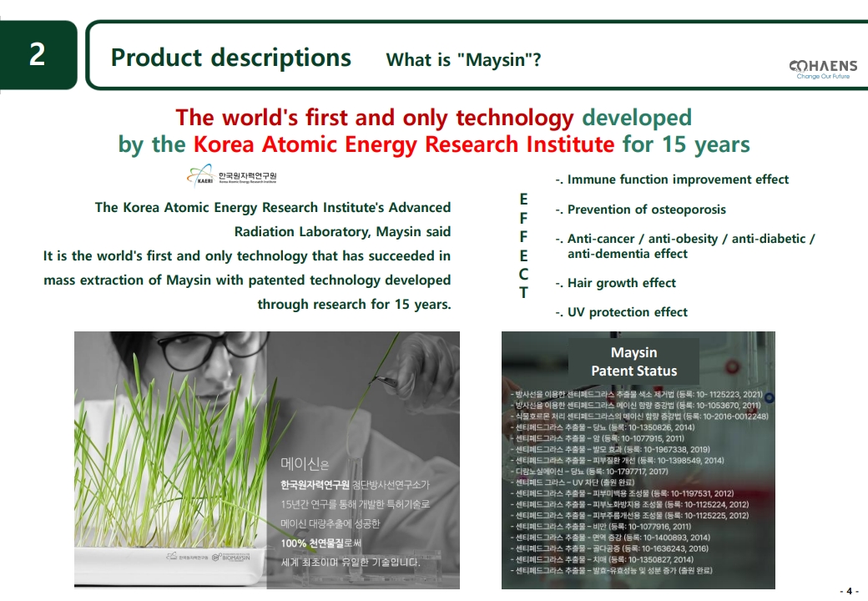Select the patent entry 10-1125224, 2012
The image size is (868, 601).
629,505
